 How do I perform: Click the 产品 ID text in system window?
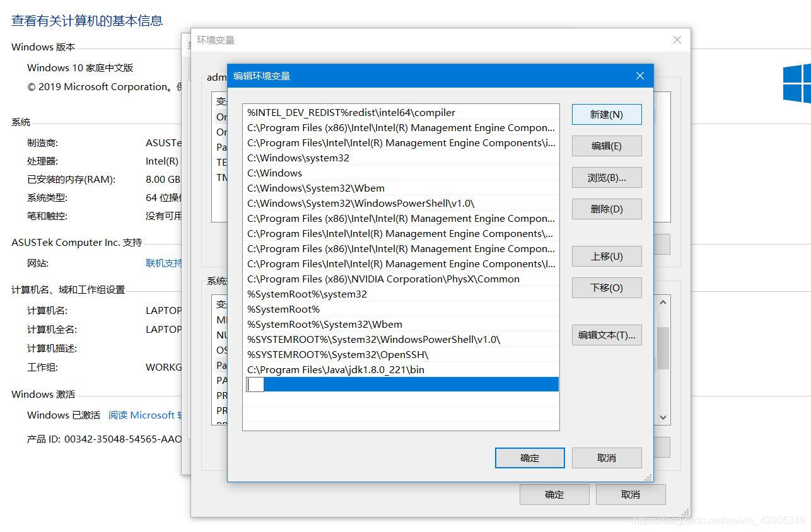click(x=104, y=439)
